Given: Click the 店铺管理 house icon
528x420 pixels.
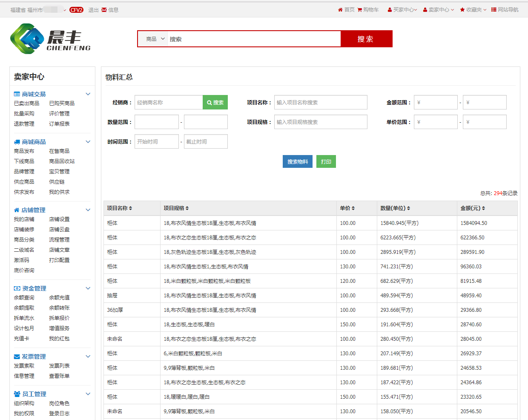Looking at the screenshot, I should tap(17, 210).
